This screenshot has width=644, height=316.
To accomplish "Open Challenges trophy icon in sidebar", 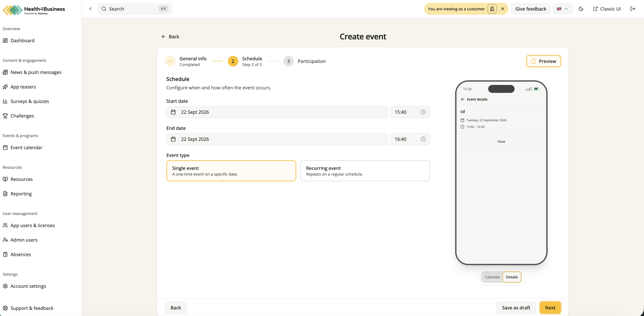I will click(x=5, y=116).
